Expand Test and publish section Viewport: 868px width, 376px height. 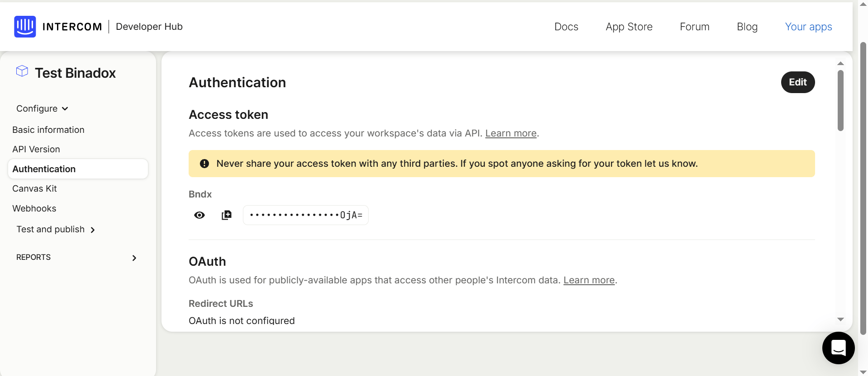[x=56, y=230]
